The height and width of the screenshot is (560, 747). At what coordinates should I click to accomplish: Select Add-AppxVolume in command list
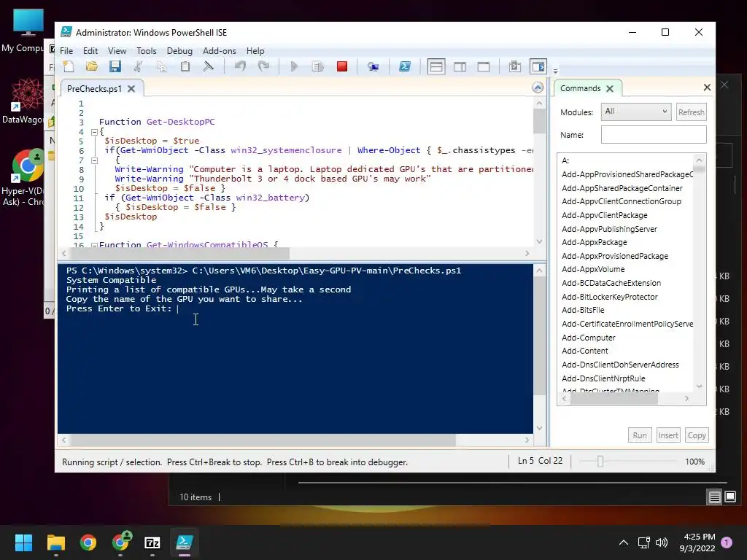[592, 269]
